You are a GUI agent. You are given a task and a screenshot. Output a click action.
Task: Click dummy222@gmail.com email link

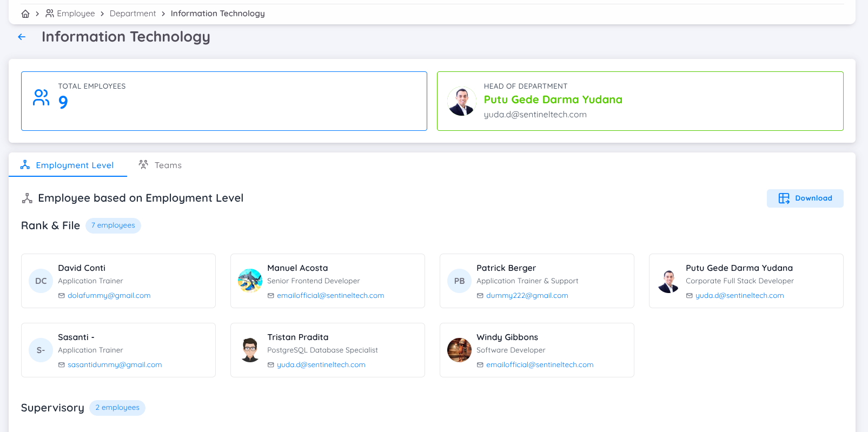coord(527,296)
